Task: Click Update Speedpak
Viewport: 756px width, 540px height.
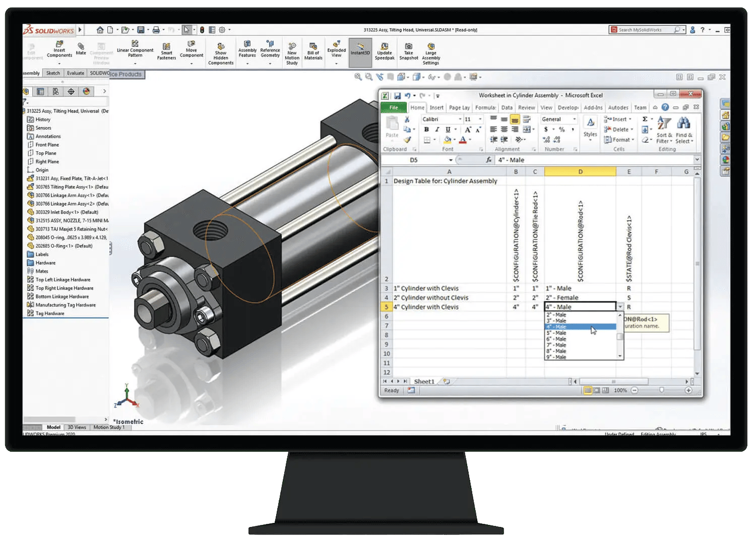Action: (385, 51)
